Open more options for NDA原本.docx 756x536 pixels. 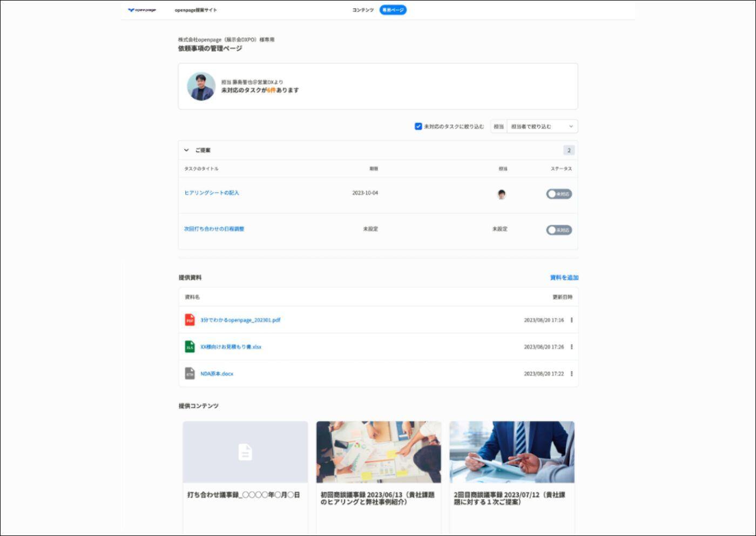(x=571, y=373)
